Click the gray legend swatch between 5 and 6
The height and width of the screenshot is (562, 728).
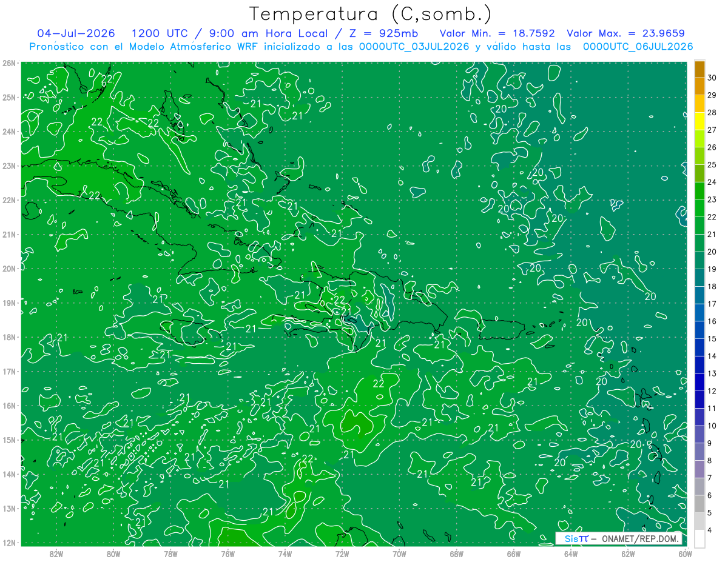pyautogui.click(x=699, y=504)
